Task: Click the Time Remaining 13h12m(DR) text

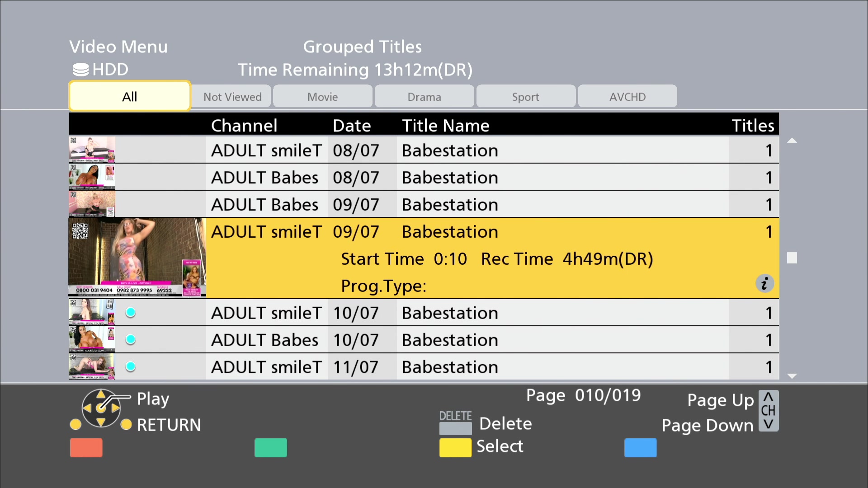Action: coord(355,70)
